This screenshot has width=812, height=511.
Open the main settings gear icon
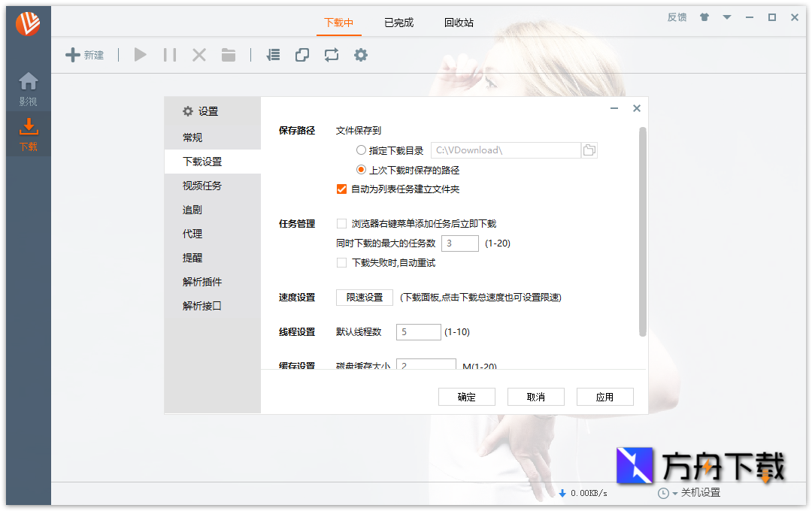click(x=361, y=54)
